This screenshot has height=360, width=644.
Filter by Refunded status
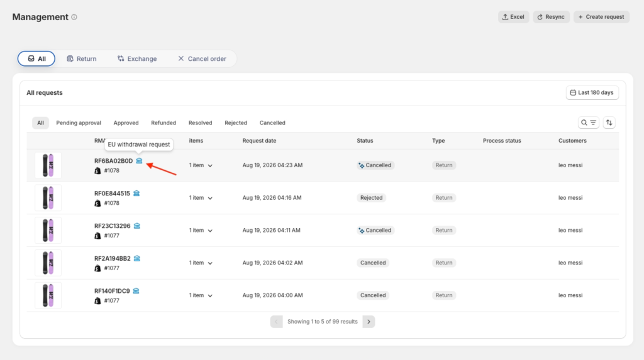click(164, 123)
